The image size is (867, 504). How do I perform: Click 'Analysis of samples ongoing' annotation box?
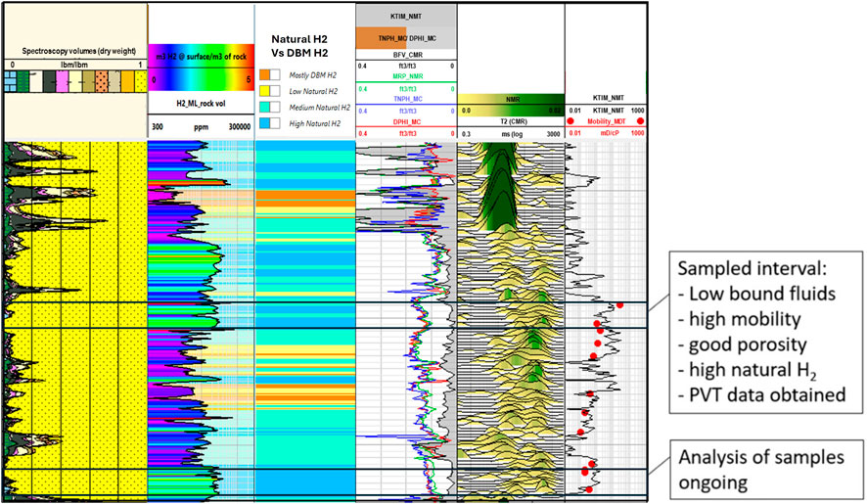point(766,469)
